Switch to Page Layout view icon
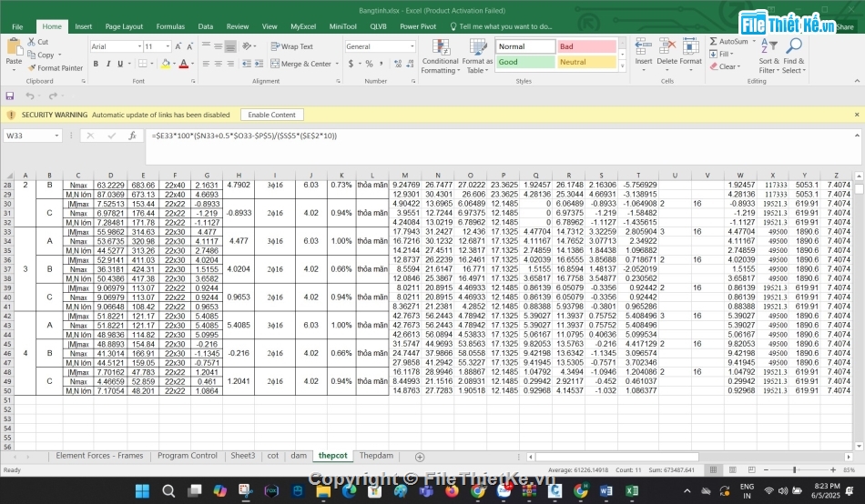The height and width of the screenshot is (504, 865). pyautogui.click(x=733, y=469)
